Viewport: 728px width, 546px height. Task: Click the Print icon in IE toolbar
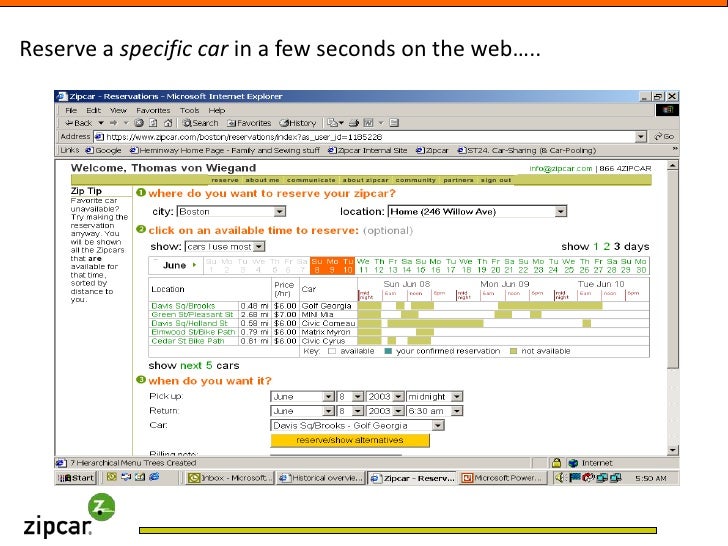coord(354,123)
